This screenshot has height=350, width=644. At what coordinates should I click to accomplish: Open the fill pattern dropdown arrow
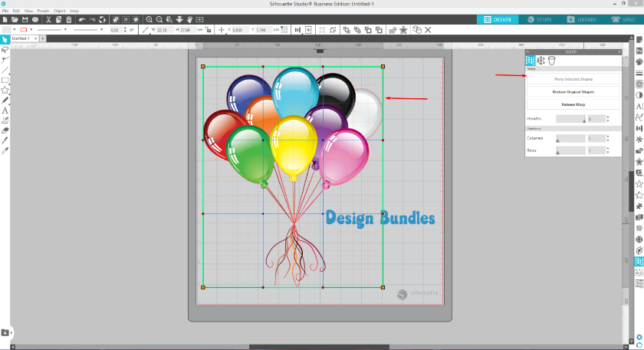[x=15, y=30]
